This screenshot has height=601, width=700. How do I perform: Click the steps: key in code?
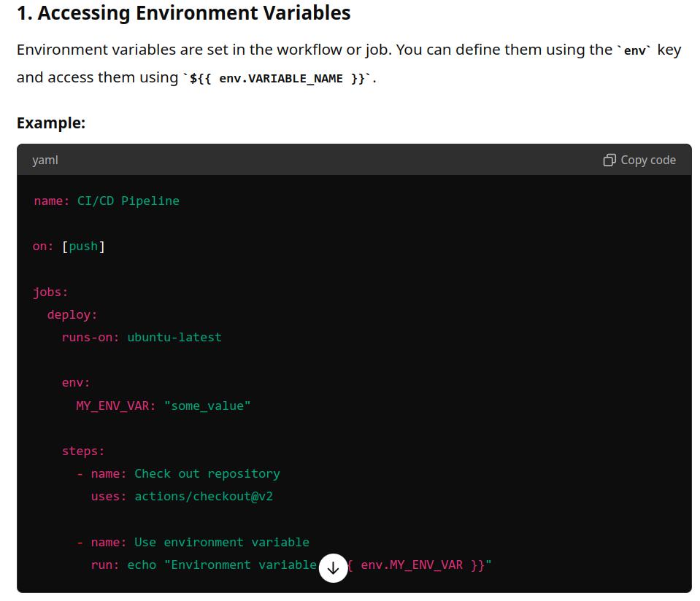point(83,451)
